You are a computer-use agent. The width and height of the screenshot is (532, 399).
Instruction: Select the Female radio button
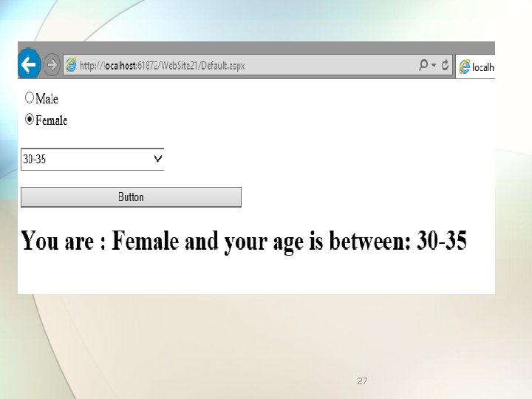[30, 120]
